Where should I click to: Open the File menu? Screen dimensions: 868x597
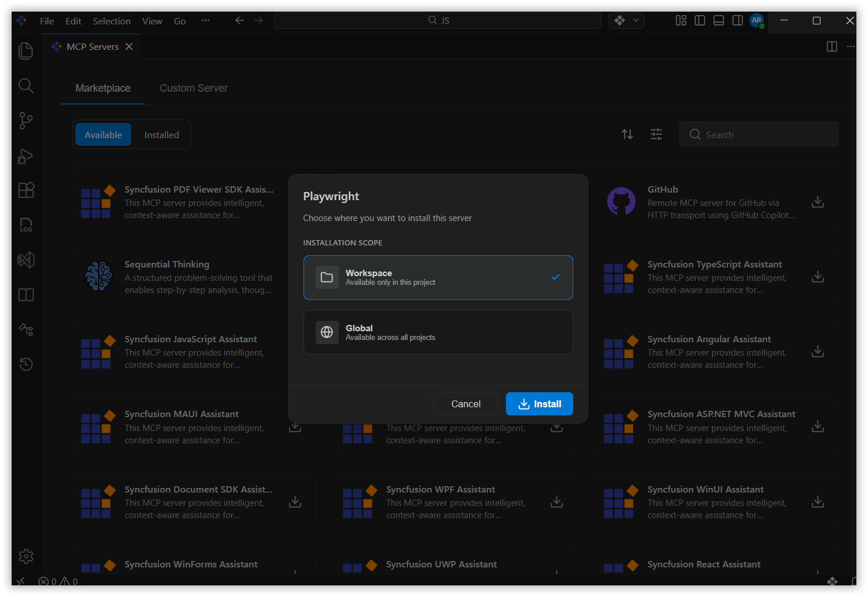coord(47,21)
